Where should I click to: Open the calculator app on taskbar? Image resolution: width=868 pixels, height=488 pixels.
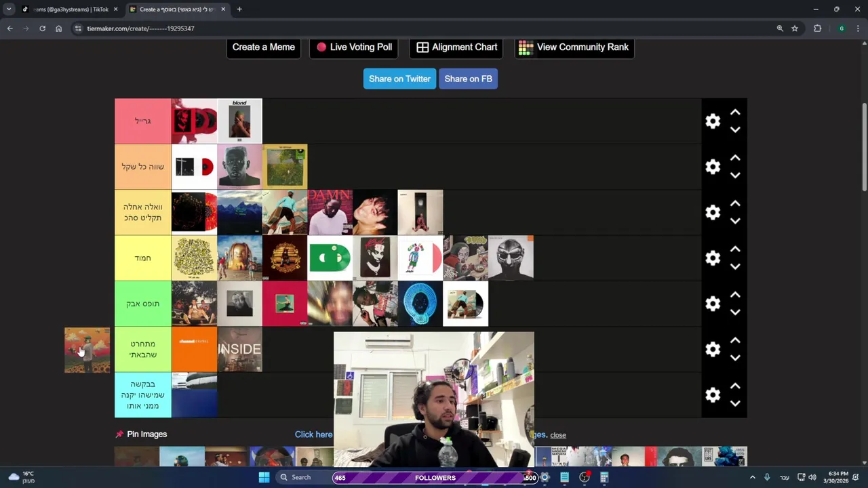coord(604,477)
